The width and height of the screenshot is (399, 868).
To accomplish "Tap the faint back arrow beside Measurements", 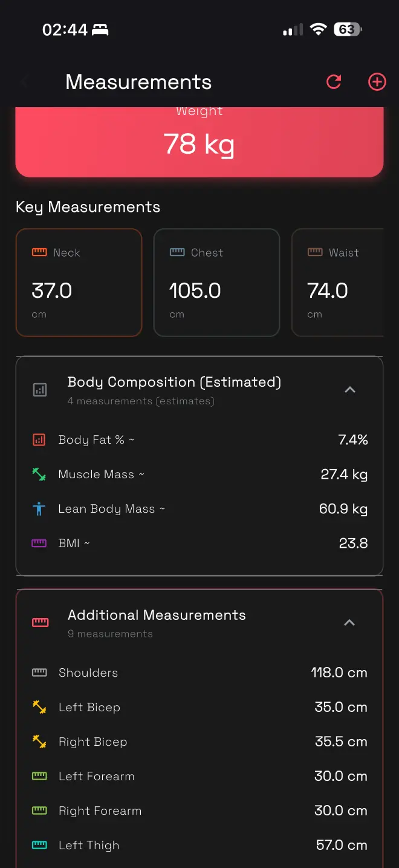I will point(25,82).
